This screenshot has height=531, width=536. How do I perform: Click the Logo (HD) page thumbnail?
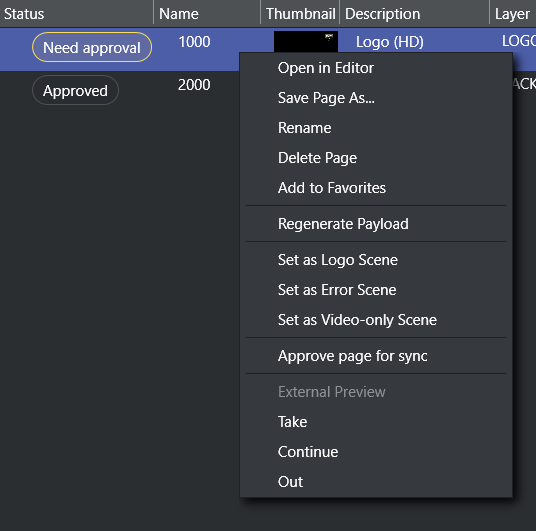[306, 41]
